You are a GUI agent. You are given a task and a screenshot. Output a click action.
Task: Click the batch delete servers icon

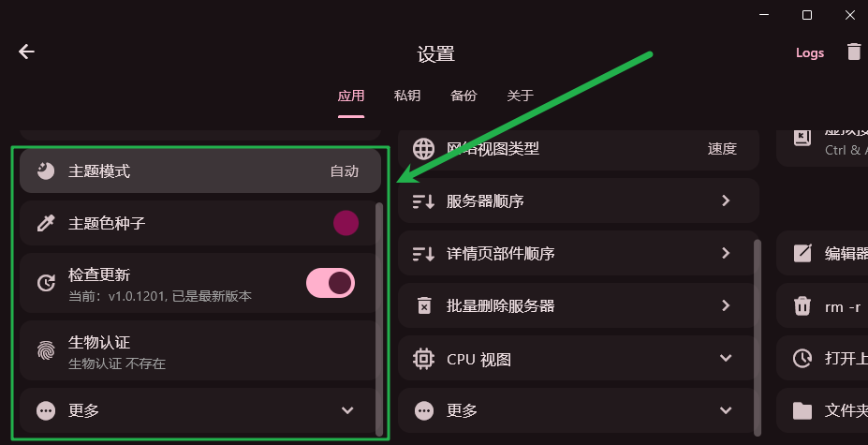424,305
